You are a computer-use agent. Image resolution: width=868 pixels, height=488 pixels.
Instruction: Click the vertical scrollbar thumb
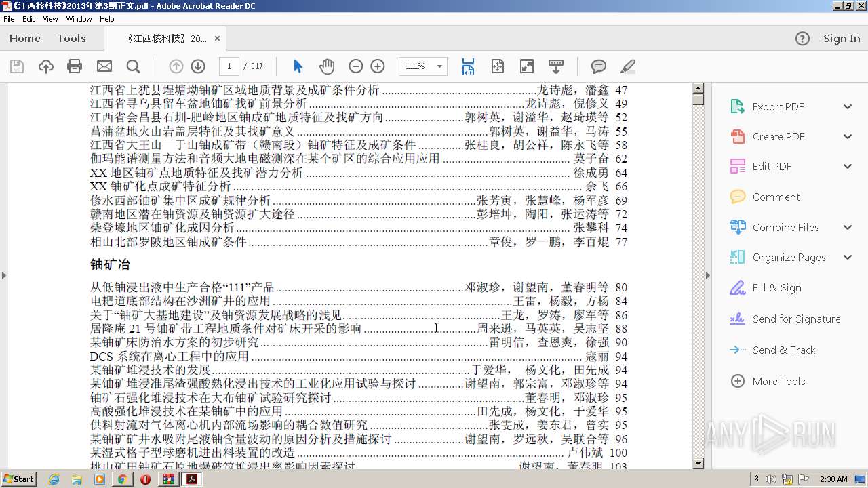tap(698, 100)
